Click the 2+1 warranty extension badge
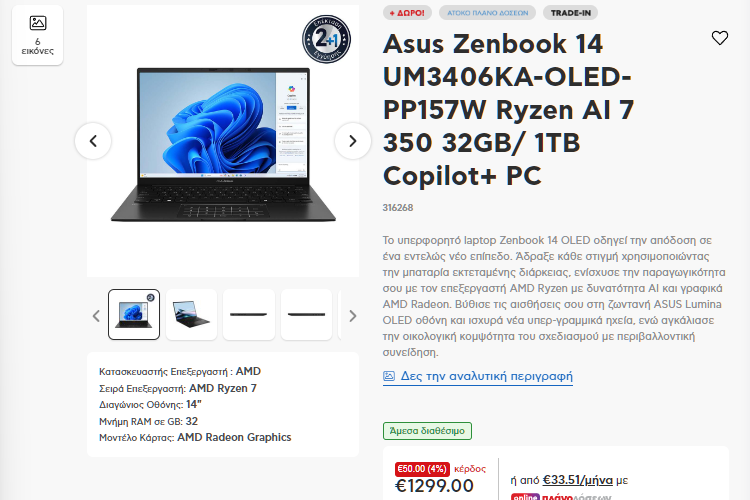 coord(327,39)
